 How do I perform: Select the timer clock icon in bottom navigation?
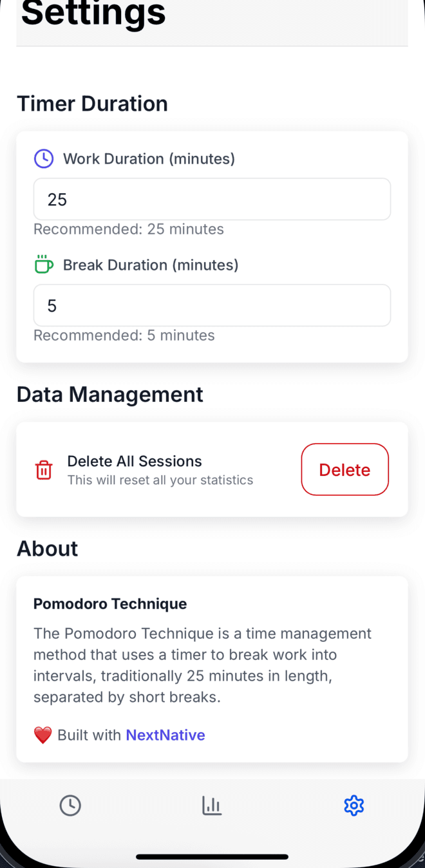[70, 805]
